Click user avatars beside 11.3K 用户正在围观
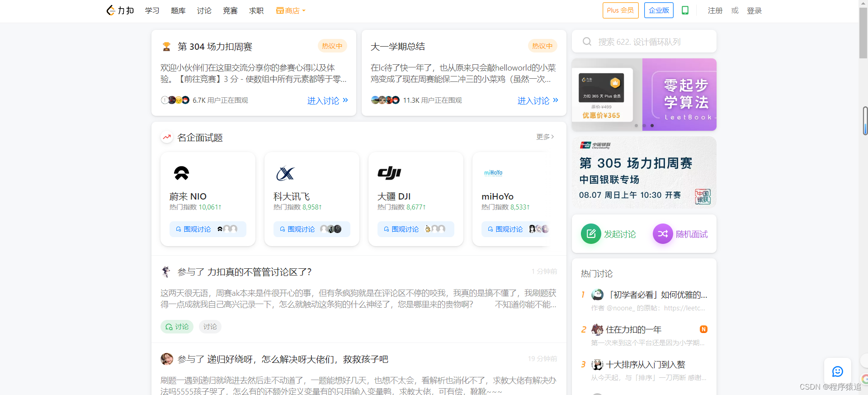Screen dimensions: 868x395 [x=385, y=100]
